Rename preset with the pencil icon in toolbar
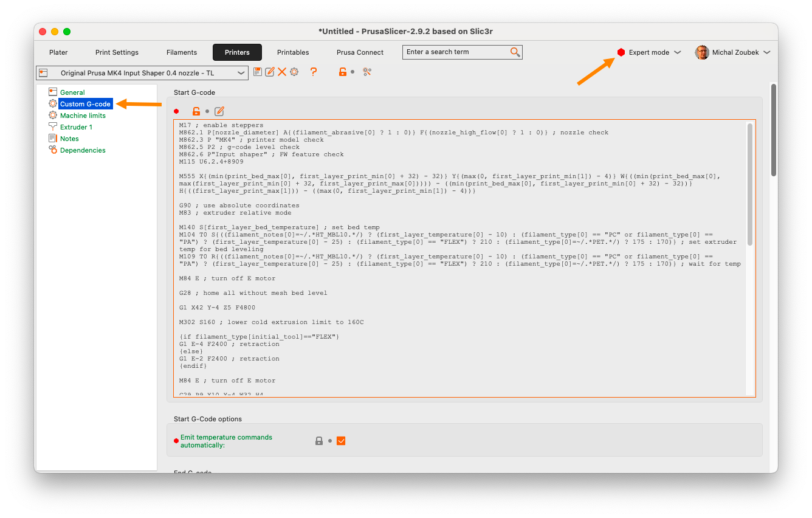This screenshot has width=812, height=518. 270,72
